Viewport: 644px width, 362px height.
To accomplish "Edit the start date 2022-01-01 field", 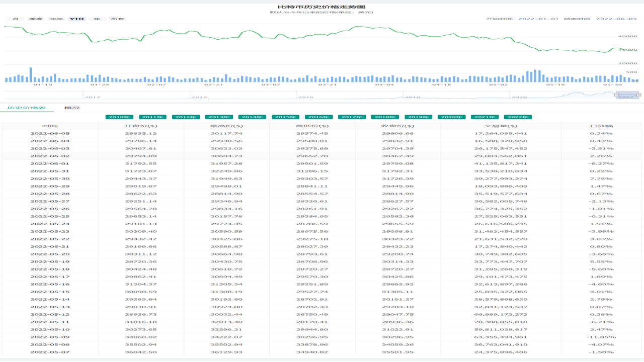I will click(x=538, y=19).
